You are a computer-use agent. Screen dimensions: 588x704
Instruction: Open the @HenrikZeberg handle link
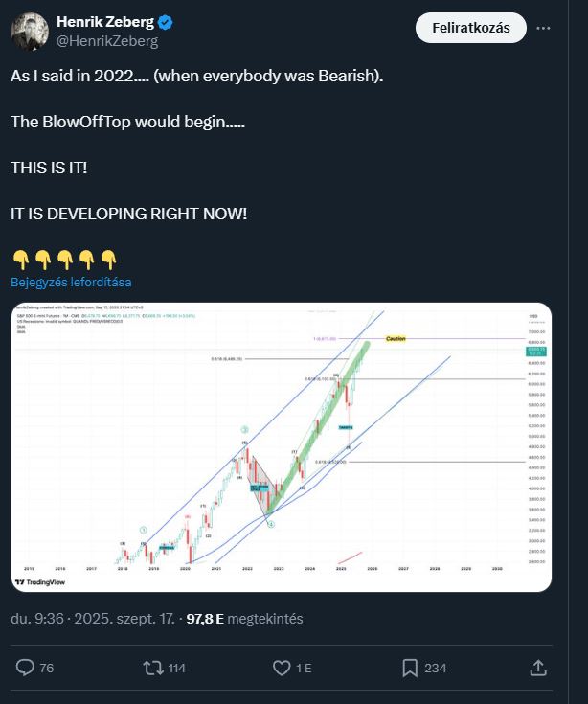tap(107, 41)
